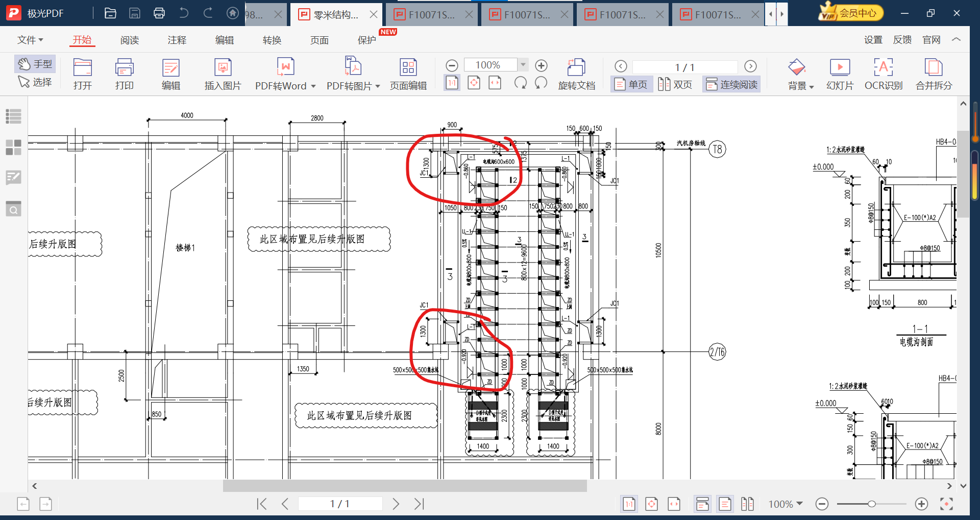
Task: Enable Double Page (双页) view
Action: [675, 84]
